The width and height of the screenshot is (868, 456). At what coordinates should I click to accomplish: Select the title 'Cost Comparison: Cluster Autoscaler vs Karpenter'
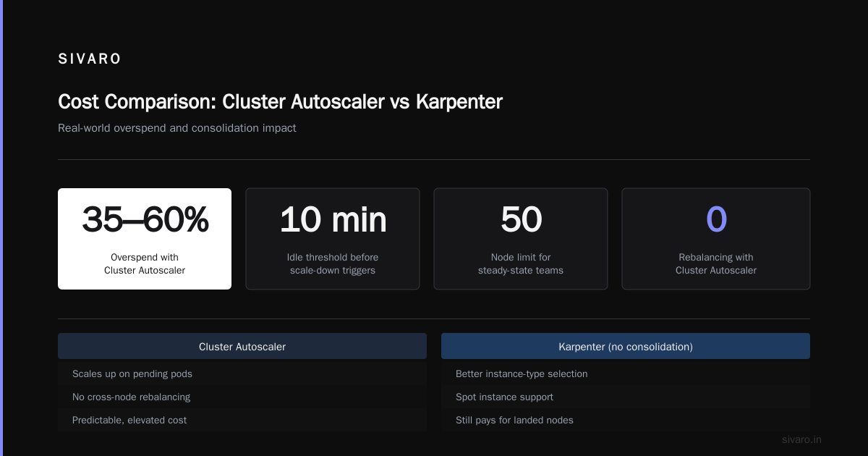280,101
